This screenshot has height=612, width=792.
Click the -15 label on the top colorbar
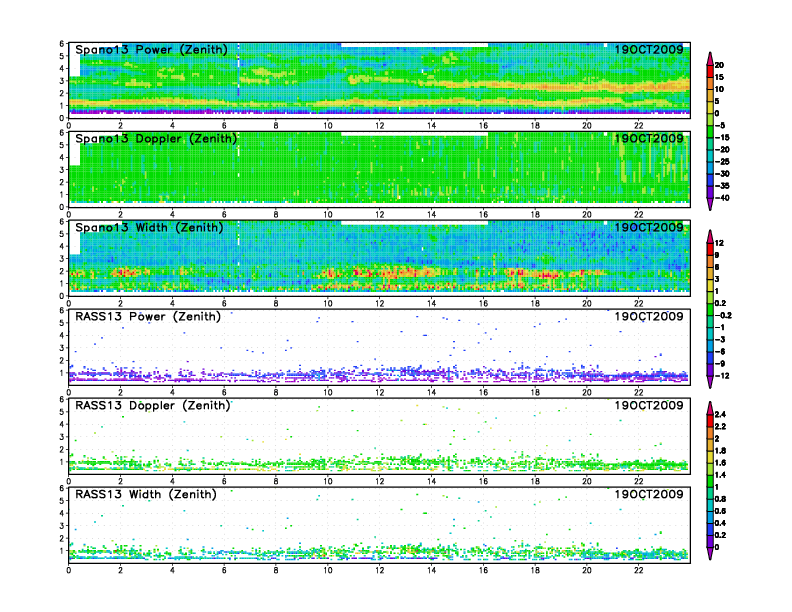tap(722, 137)
